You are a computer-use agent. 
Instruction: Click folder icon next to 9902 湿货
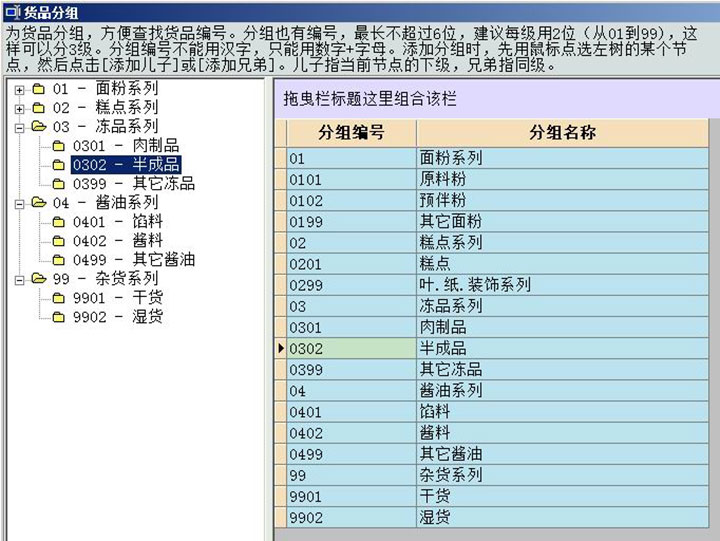click(58, 317)
